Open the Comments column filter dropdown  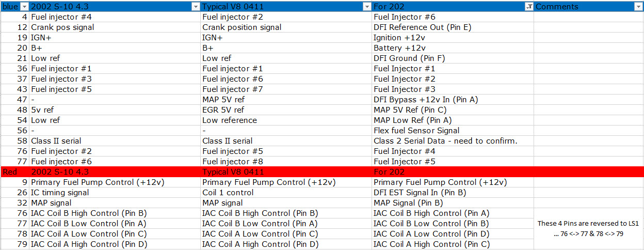638,7
